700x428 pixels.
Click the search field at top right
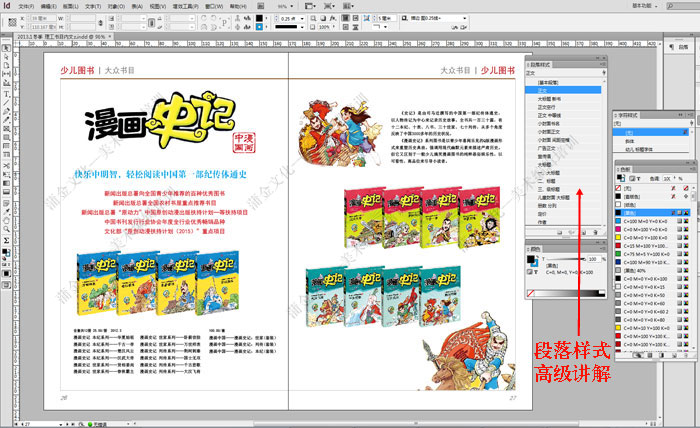pos(682,6)
